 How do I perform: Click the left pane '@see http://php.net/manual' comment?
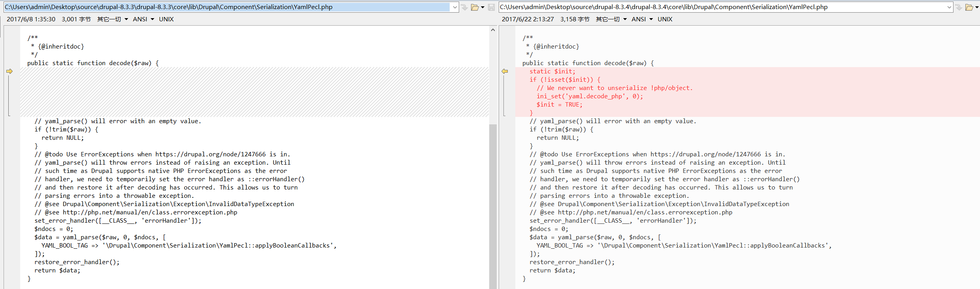[x=136, y=212]
